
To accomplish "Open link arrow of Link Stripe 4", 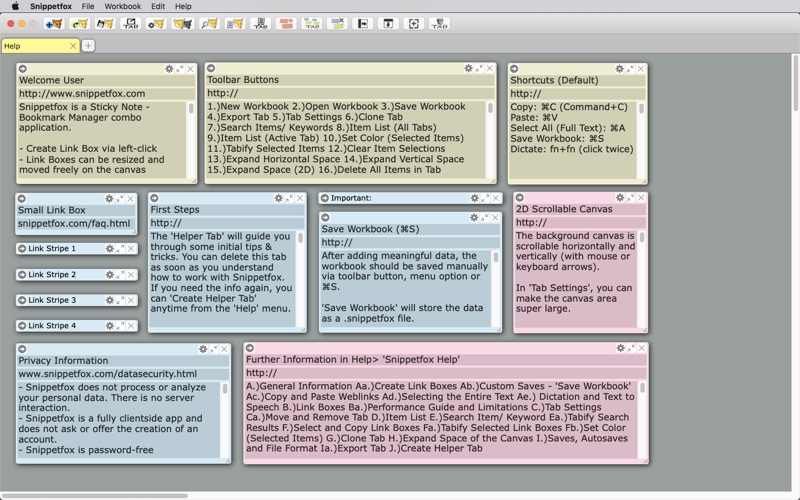I will [22, 326].
